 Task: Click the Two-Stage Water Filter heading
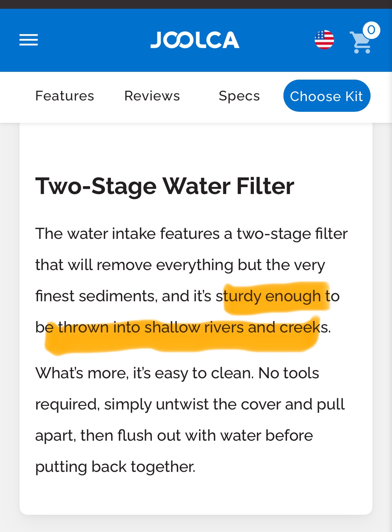click(165, 186)
